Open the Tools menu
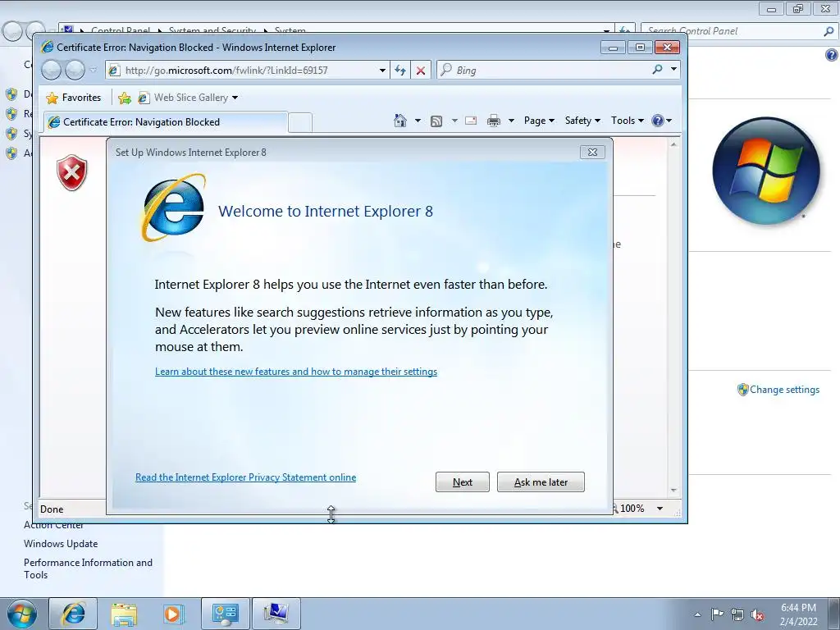840x630 pixels. (627, 121)
